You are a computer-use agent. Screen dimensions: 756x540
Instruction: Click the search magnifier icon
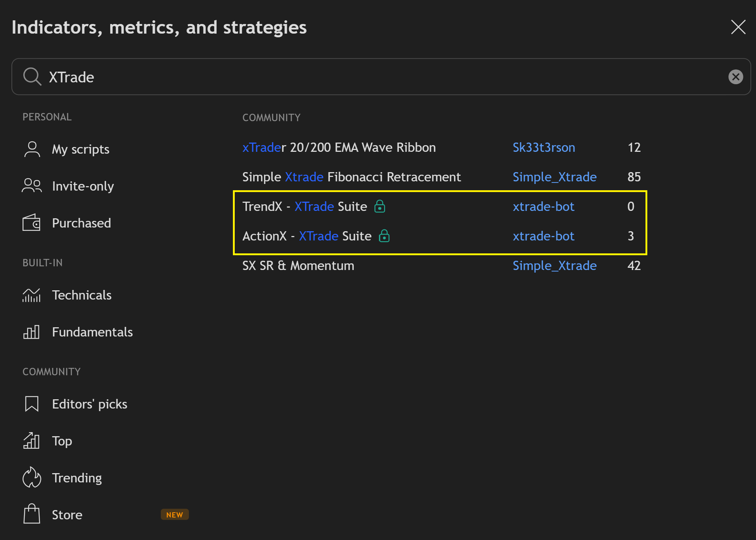pyautogui.click(x=32, y=77)
